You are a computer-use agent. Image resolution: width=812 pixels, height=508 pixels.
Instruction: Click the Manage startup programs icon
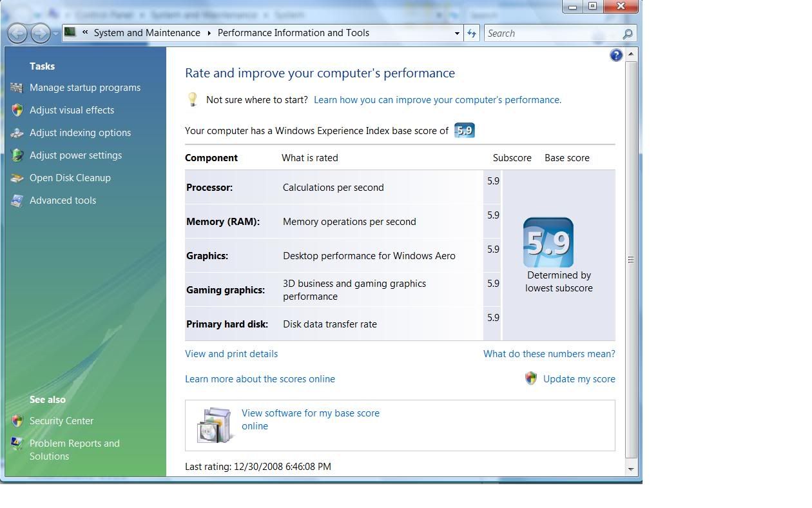(17, 88)
